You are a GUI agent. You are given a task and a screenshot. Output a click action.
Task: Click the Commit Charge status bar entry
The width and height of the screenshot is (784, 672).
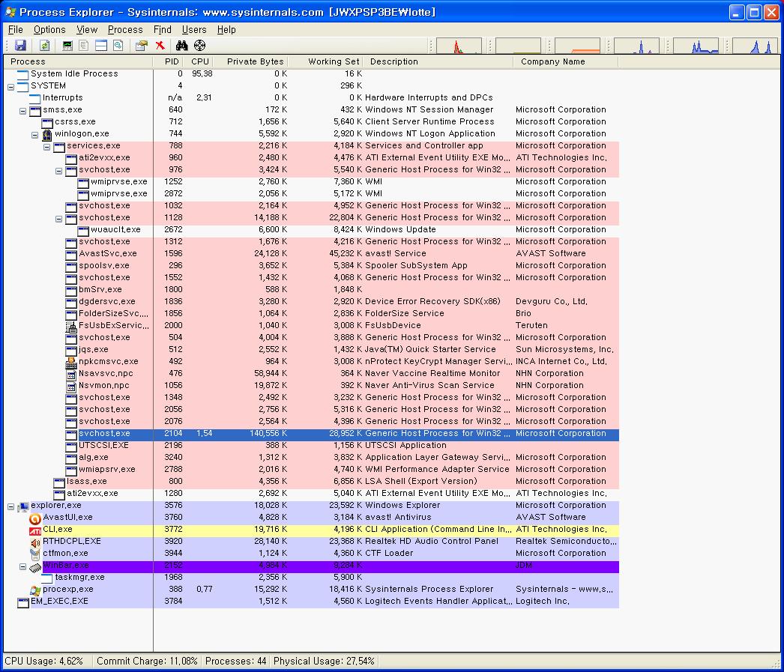pyautogui.click(x=147, y=661)
